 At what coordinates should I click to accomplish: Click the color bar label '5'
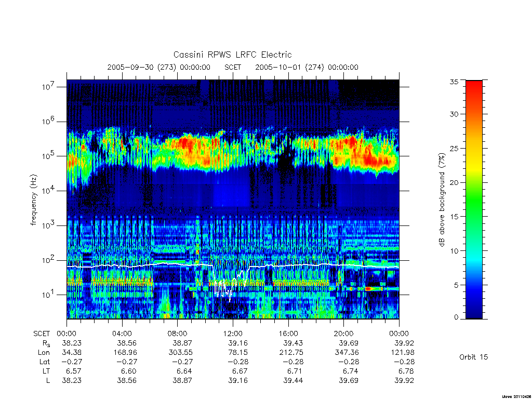pos(456,285)
